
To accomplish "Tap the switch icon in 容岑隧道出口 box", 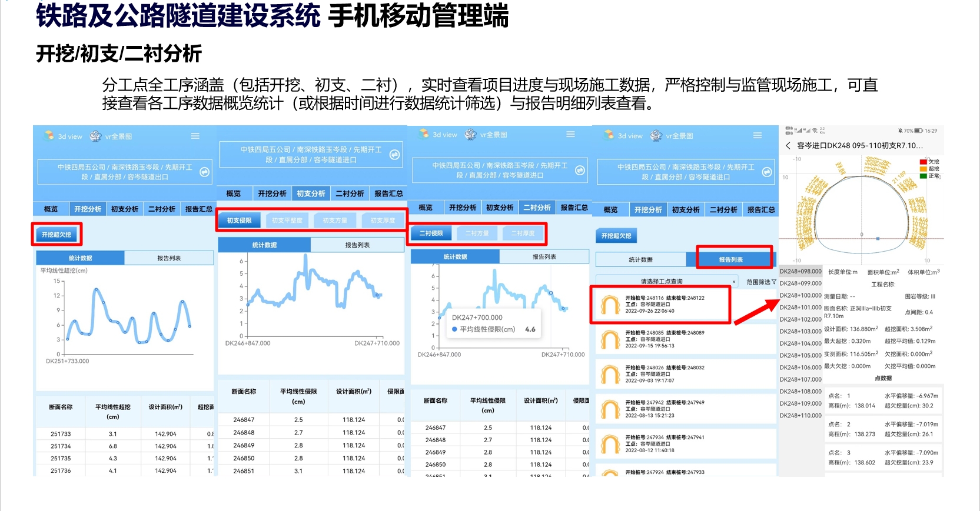I will coord(204,172).
